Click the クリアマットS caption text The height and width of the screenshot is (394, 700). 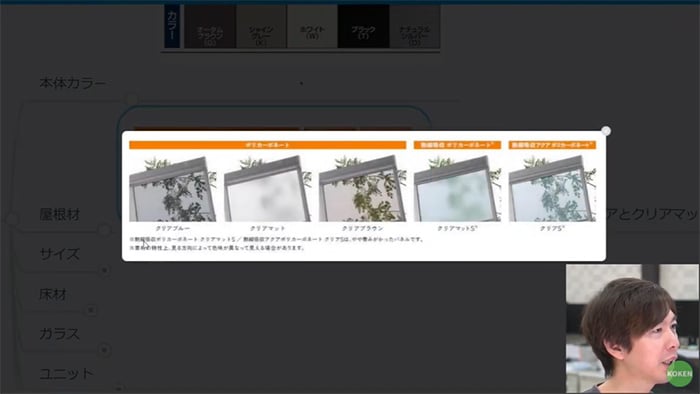[457, 228]
